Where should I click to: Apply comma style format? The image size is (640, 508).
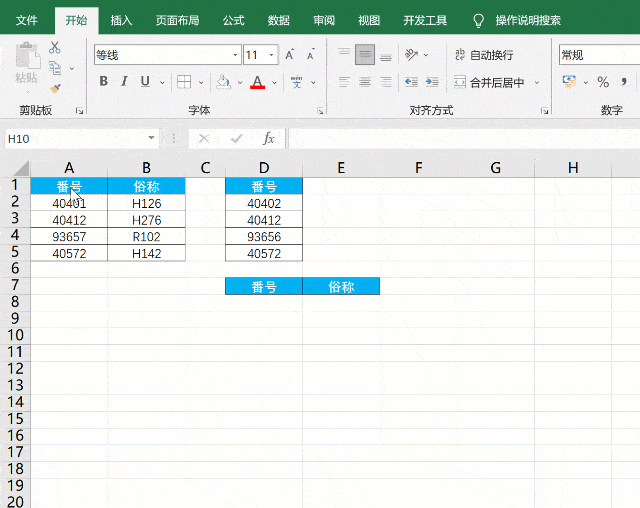click(x=624, y=82)
